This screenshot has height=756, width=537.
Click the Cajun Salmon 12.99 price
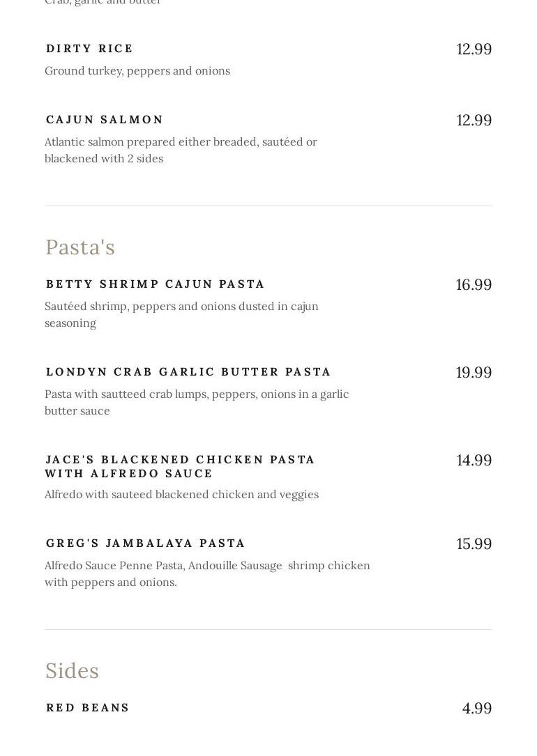[x=474, y=120]
